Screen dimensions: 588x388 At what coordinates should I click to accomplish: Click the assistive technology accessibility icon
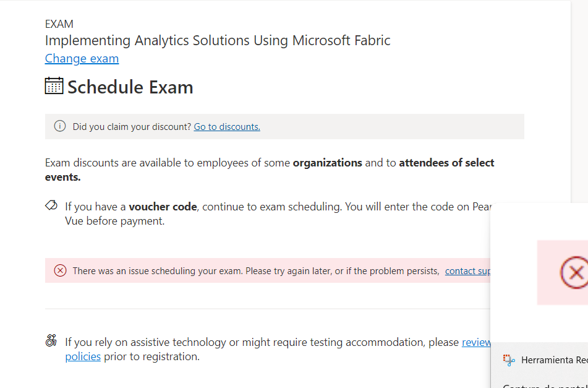pyautogui.click(x=51, y=340)
